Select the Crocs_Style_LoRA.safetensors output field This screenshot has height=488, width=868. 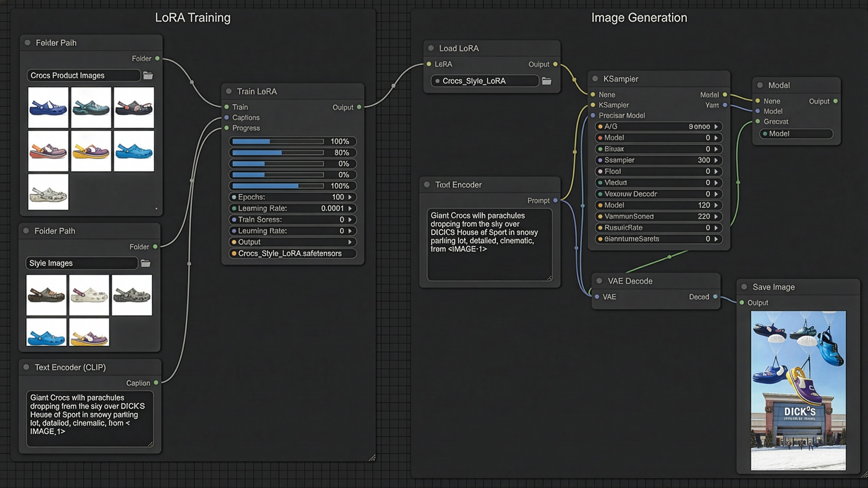pos(292,253)
